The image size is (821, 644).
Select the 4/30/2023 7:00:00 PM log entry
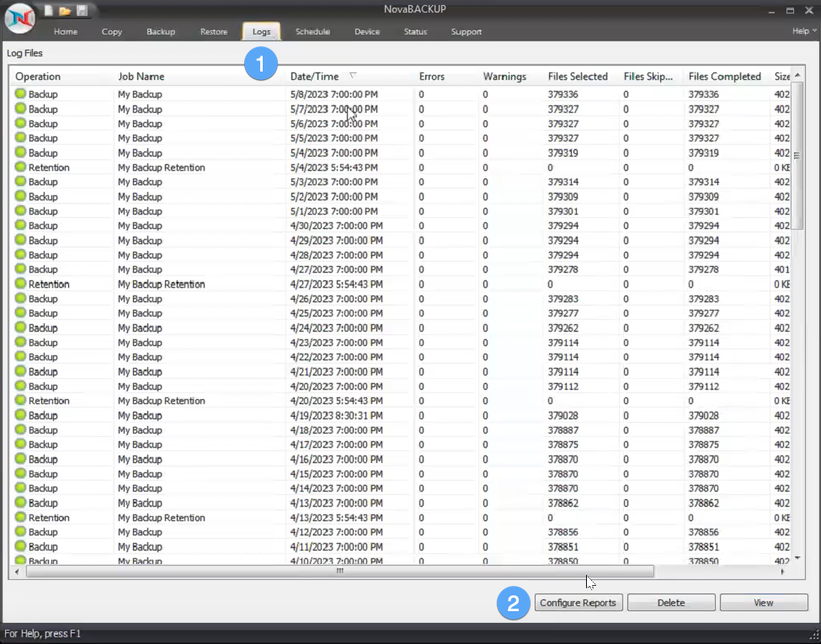[x=400, y=226]
